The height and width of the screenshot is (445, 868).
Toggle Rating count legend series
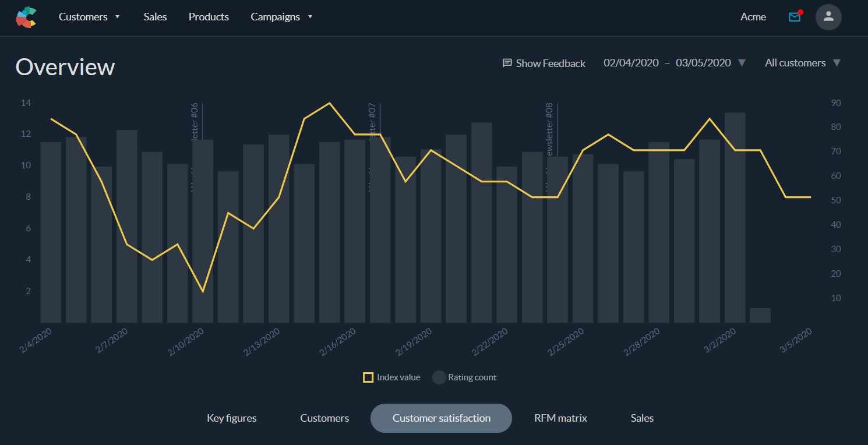click(464, 377)
